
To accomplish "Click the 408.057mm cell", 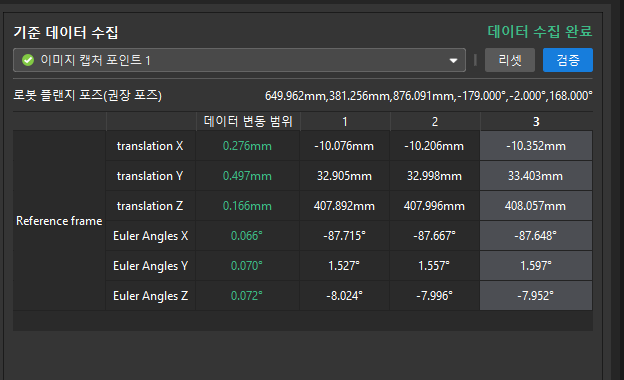I will [536, 206].
